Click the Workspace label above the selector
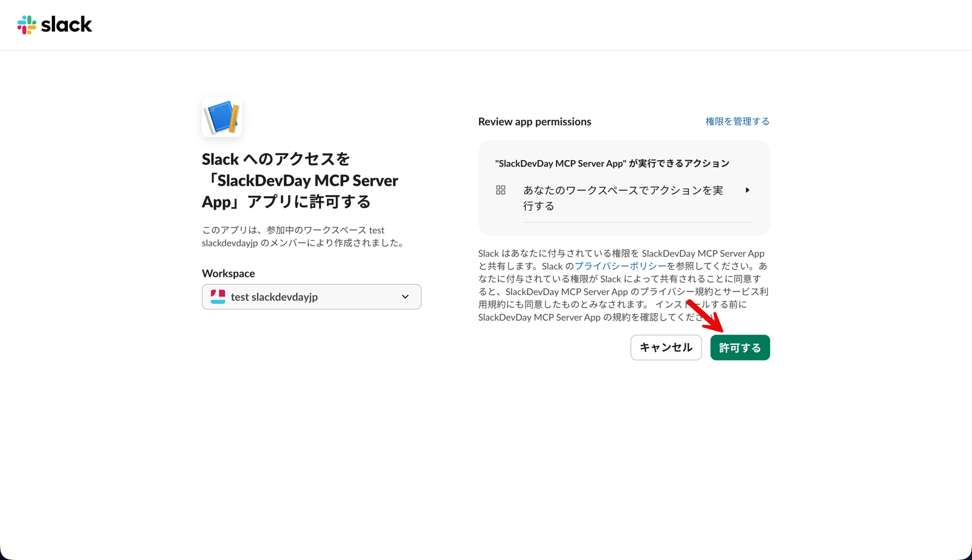This screenshot has width=972, height=560. tap(229, 273)
